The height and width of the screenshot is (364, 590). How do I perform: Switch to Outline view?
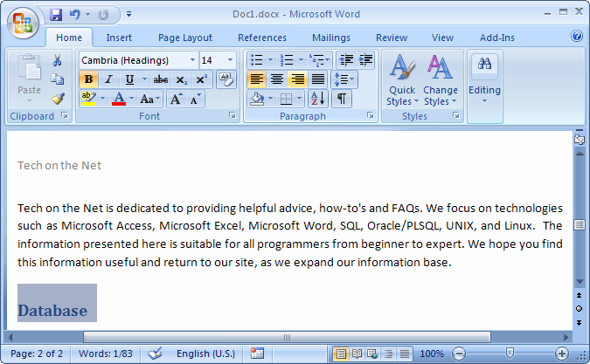tap(388, 354)
